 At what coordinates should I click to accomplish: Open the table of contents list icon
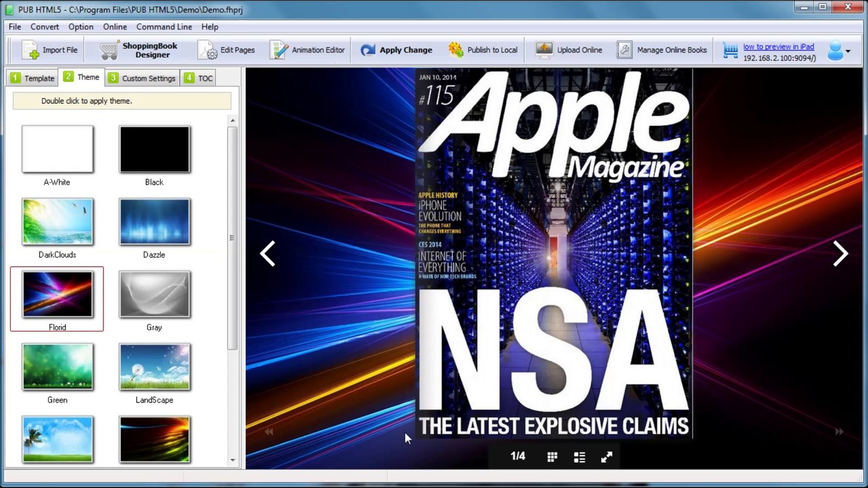click(x=579, y=457)
